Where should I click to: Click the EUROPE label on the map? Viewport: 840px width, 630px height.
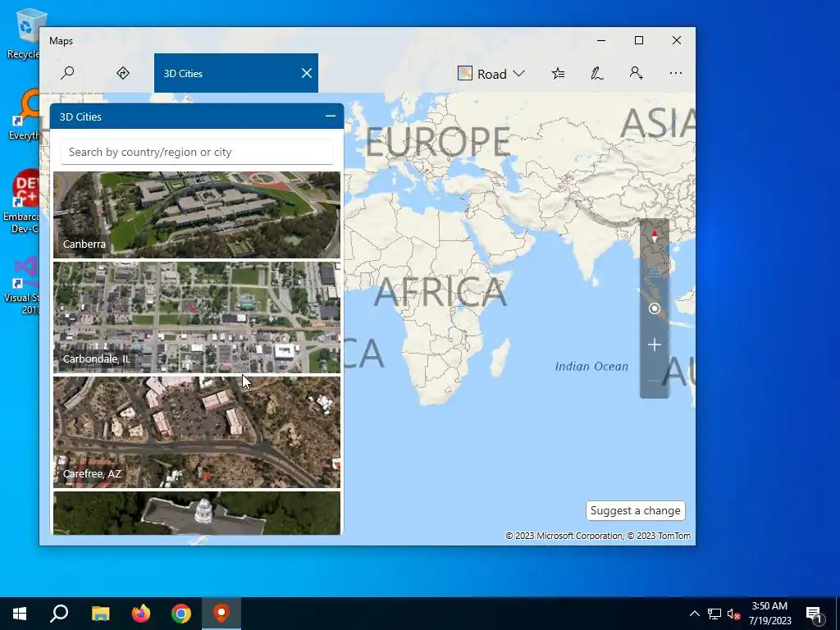pos(438,141)
